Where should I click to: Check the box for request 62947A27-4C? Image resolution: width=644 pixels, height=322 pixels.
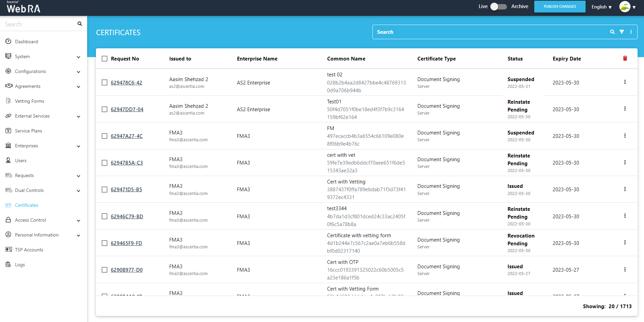click(x=105, y=136)
